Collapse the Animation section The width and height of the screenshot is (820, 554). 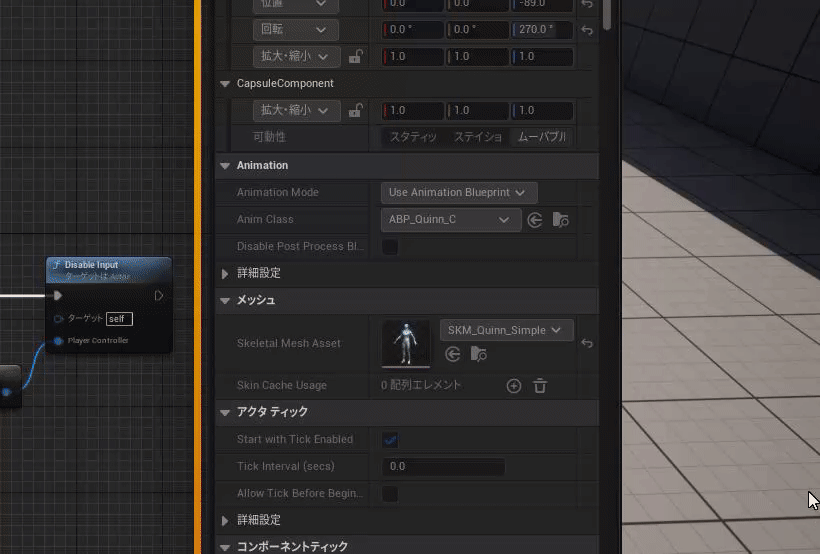[x=225, y=166]
